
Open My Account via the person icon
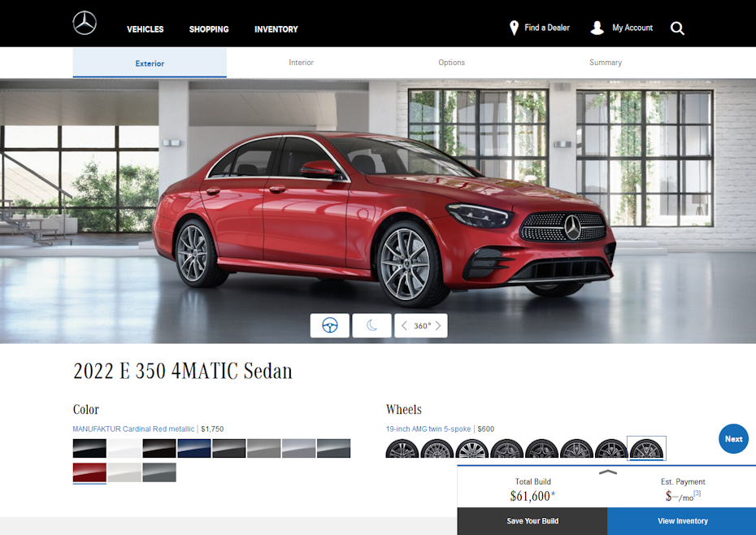click(597, 27)
